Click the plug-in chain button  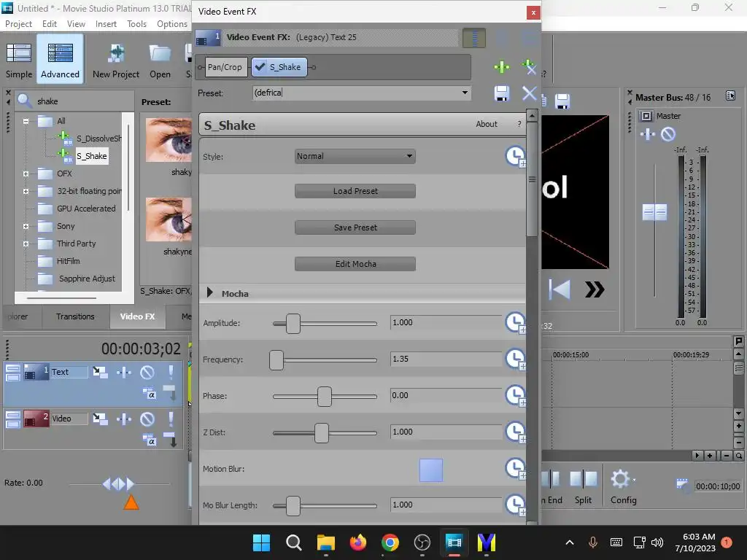[502, 66]
